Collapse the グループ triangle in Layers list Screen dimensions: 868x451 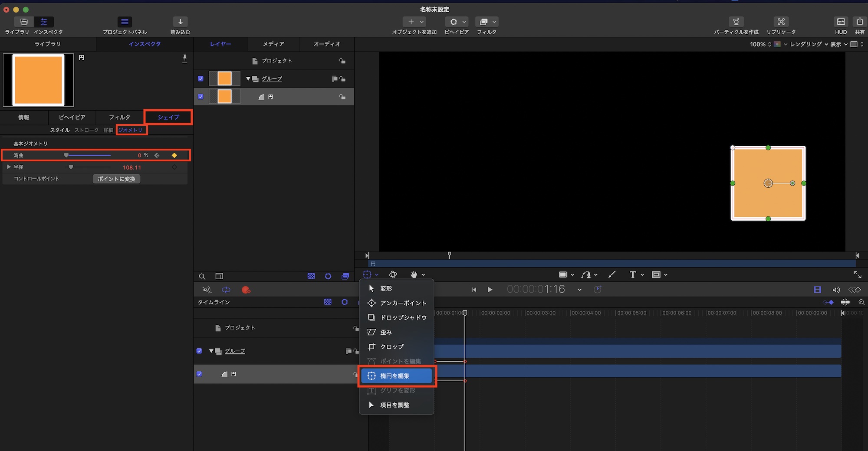tap(248, 79)
